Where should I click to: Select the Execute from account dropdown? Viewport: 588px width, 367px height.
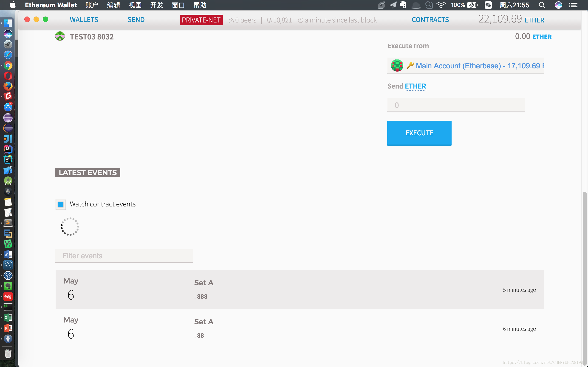[466, 66]
